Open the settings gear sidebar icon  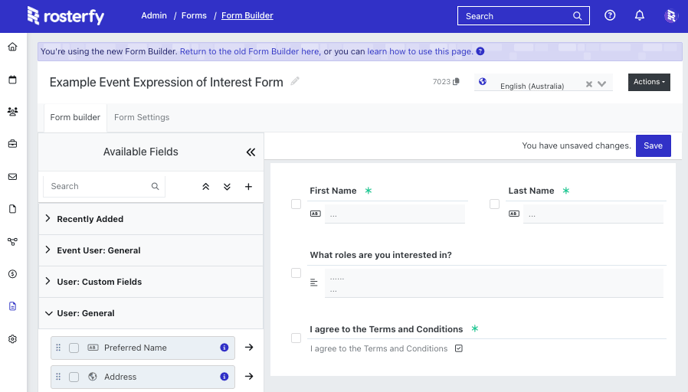tap(12, 339)
